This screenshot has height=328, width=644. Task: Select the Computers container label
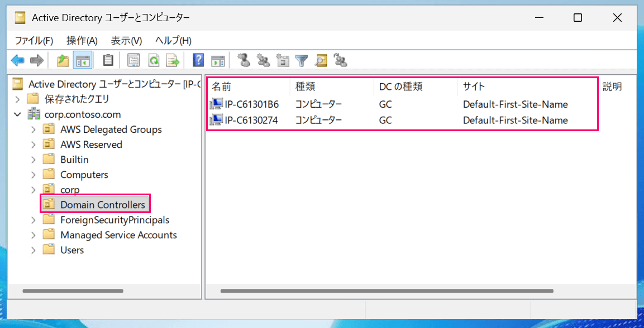84,175
